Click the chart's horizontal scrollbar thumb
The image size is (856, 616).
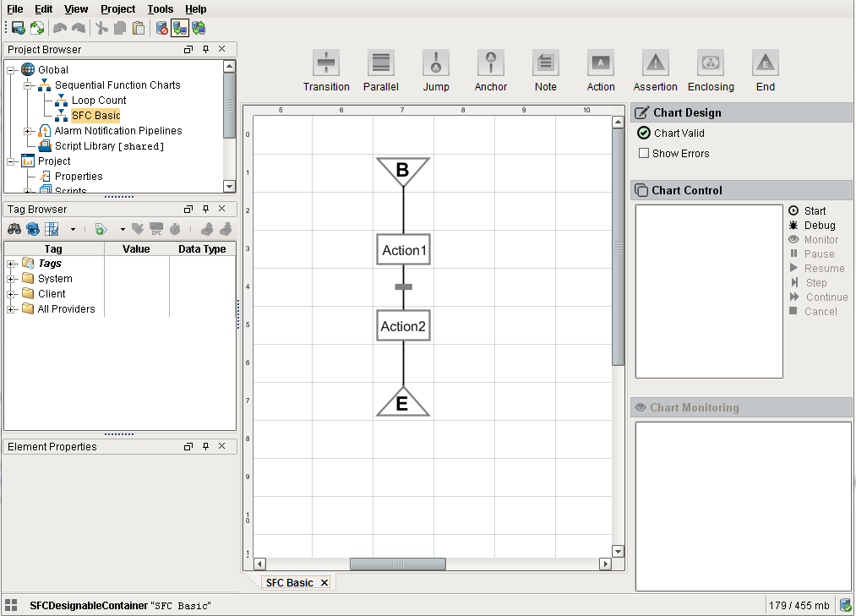pyautogui.click(x=397, y=564)
